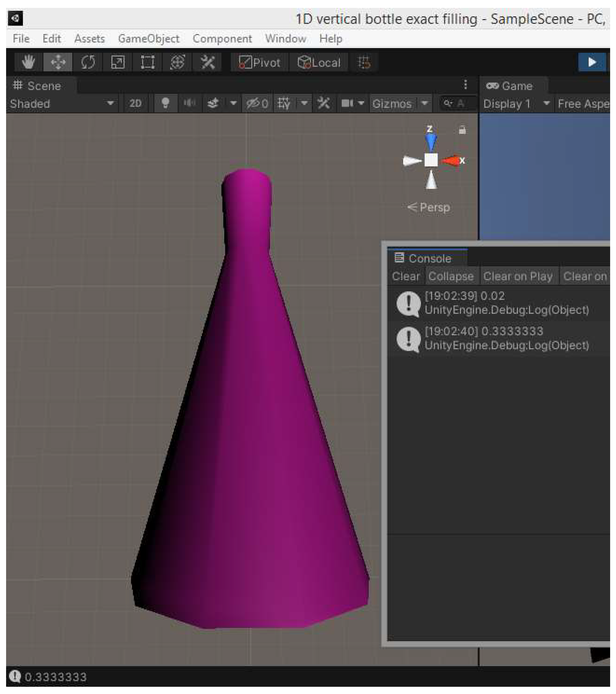
Task: Toggle 2D view mode
Action: [135, 103]
